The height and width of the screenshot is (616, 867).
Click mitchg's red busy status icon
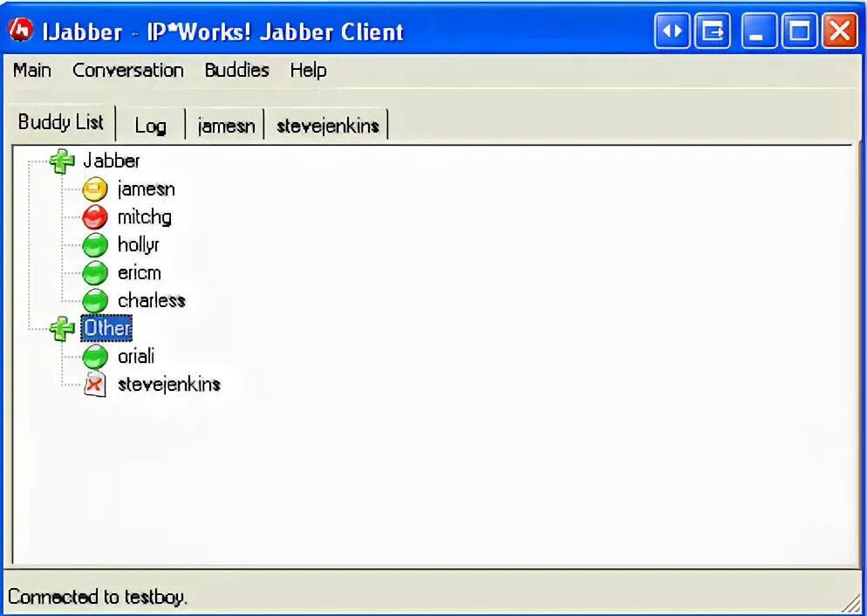click(95, 217)
